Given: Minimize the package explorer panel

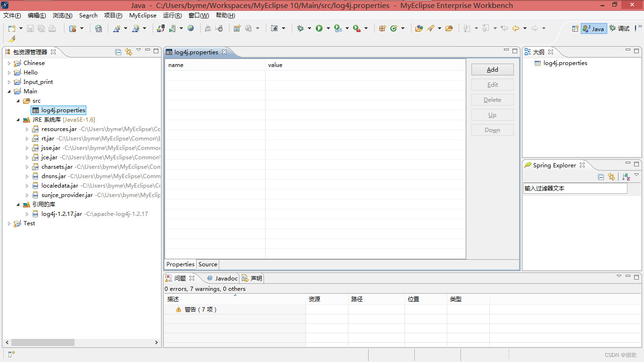Looking at the screenshot, I should click(x=148, y=50).
